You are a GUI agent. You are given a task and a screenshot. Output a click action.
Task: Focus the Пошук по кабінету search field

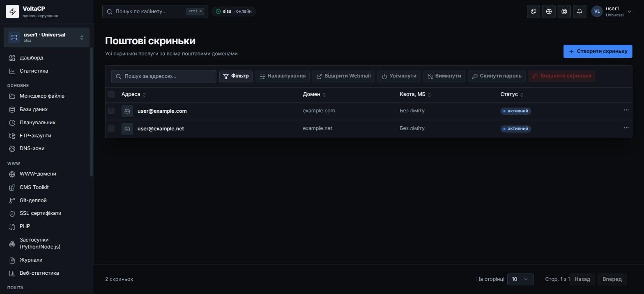point(155,11)
